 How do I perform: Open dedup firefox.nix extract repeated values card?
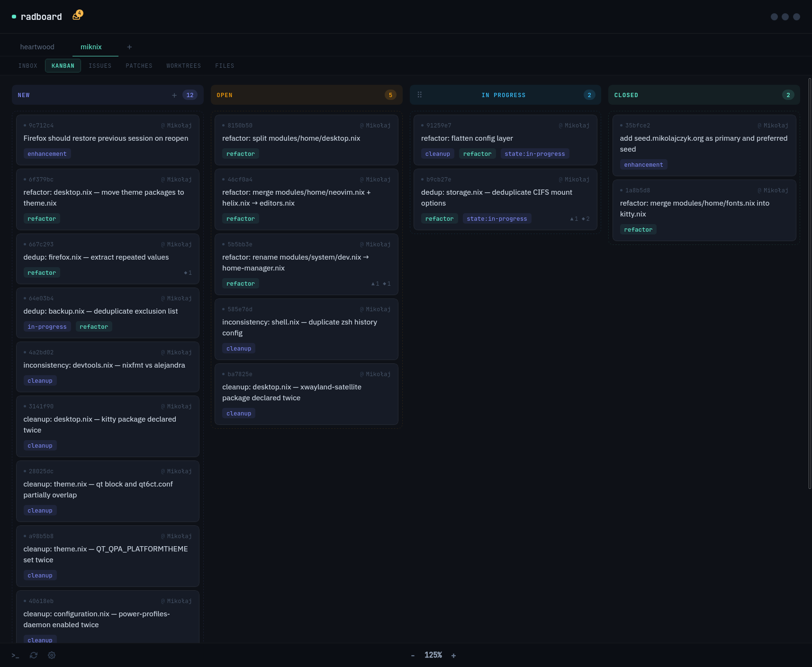108,259
